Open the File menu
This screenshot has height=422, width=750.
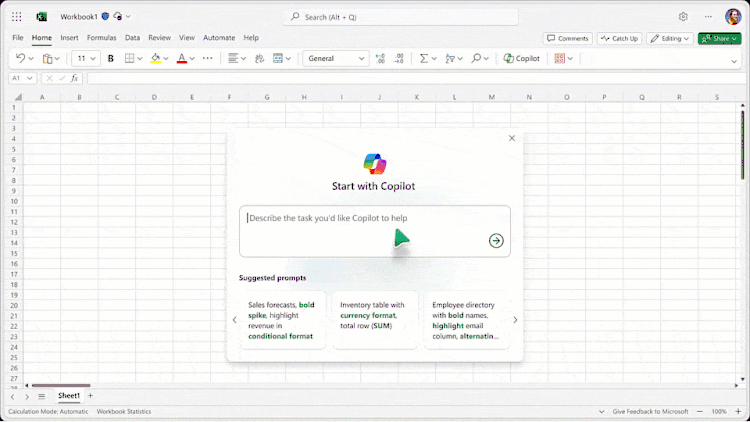(18, 37)
